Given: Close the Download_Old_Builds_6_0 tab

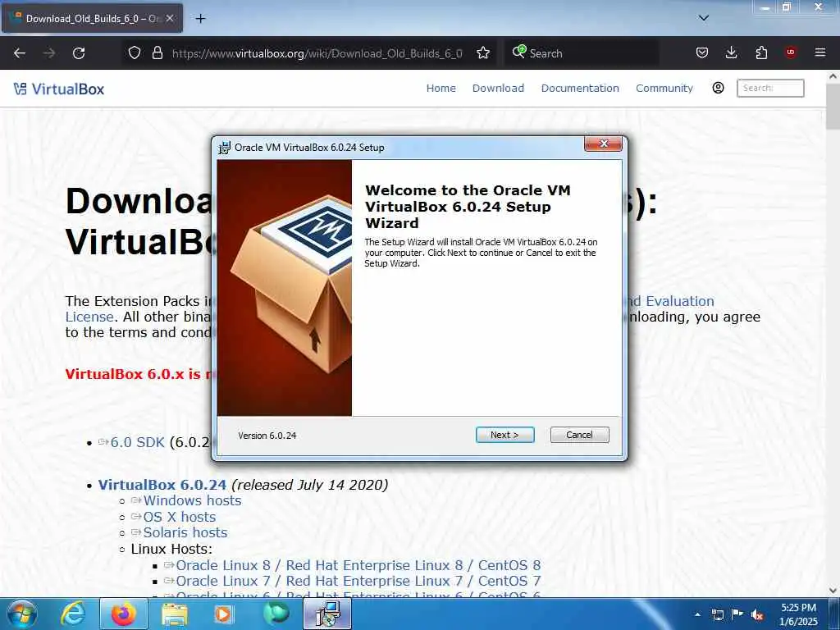Looking at the screenshot, I should pos(170,18).
